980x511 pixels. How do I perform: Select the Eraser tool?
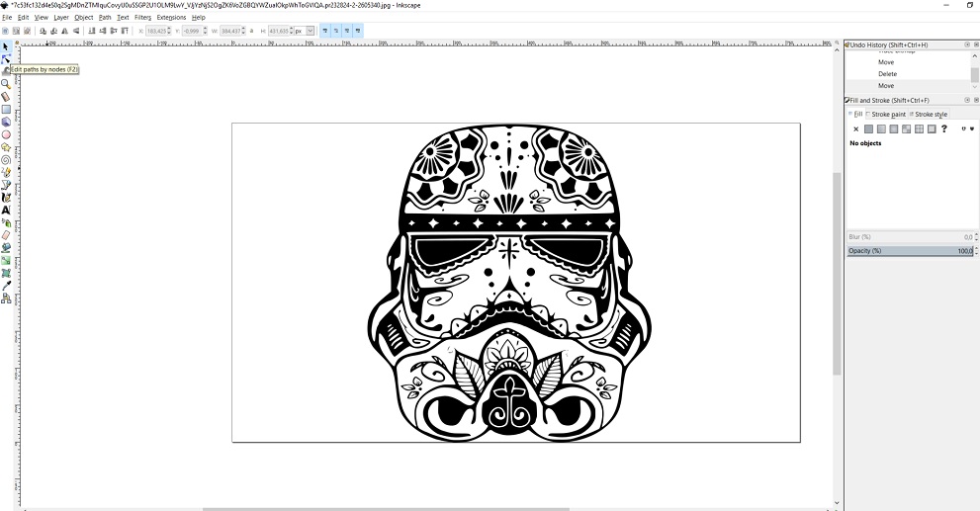[x=6, y=235]
